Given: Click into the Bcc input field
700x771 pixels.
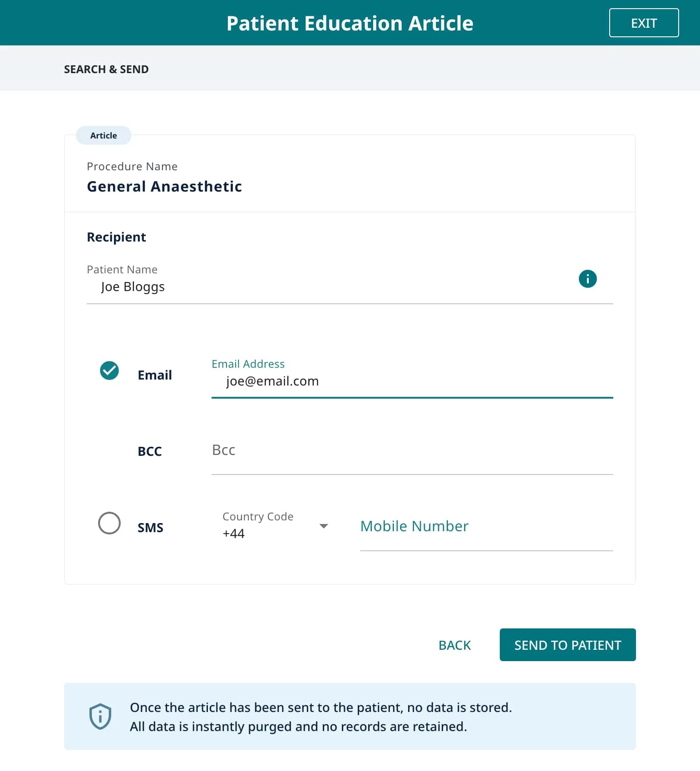Looking at the screenshot, I should coord(412,450).
